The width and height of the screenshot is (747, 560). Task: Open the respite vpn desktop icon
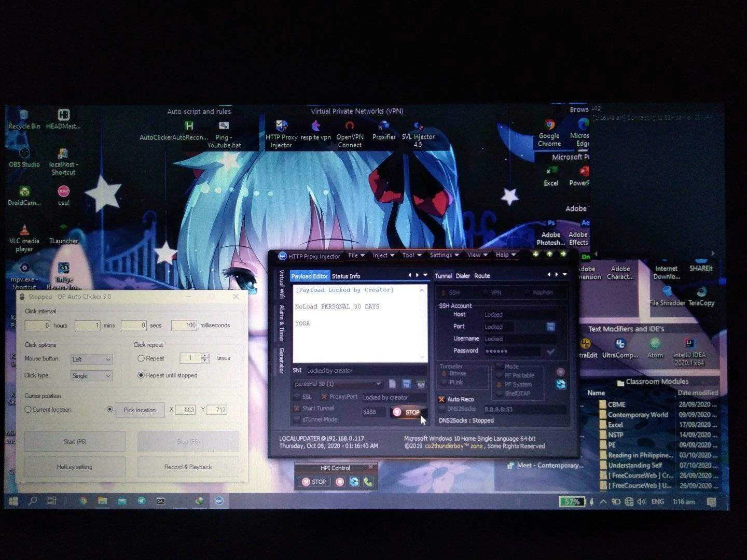315,130
